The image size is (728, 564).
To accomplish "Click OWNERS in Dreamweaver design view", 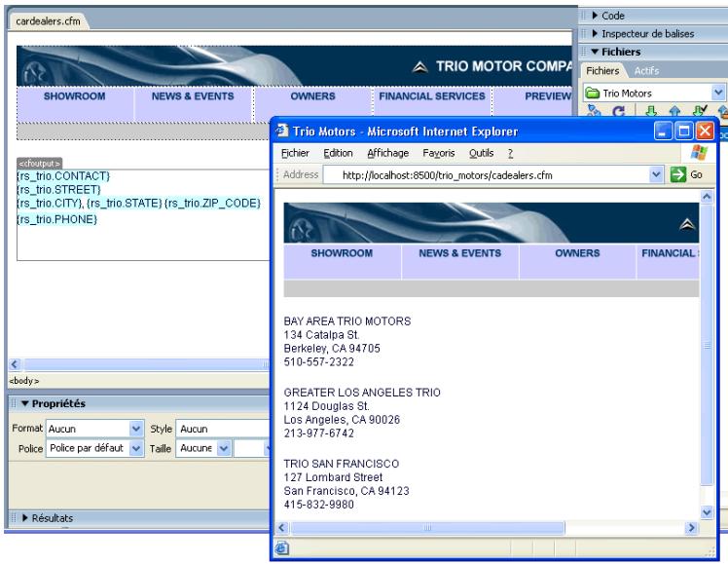I will coord(313,96).
